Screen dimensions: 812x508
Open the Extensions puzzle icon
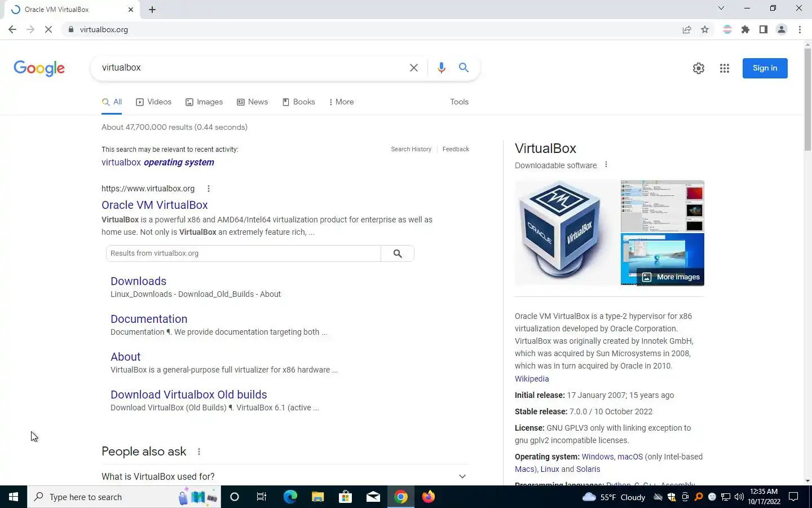point(745,29)
